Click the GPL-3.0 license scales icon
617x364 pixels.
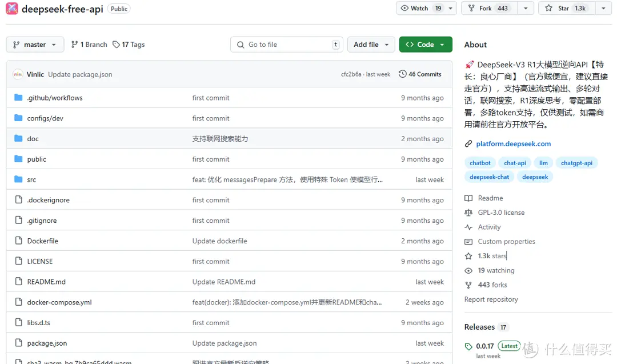468,212
